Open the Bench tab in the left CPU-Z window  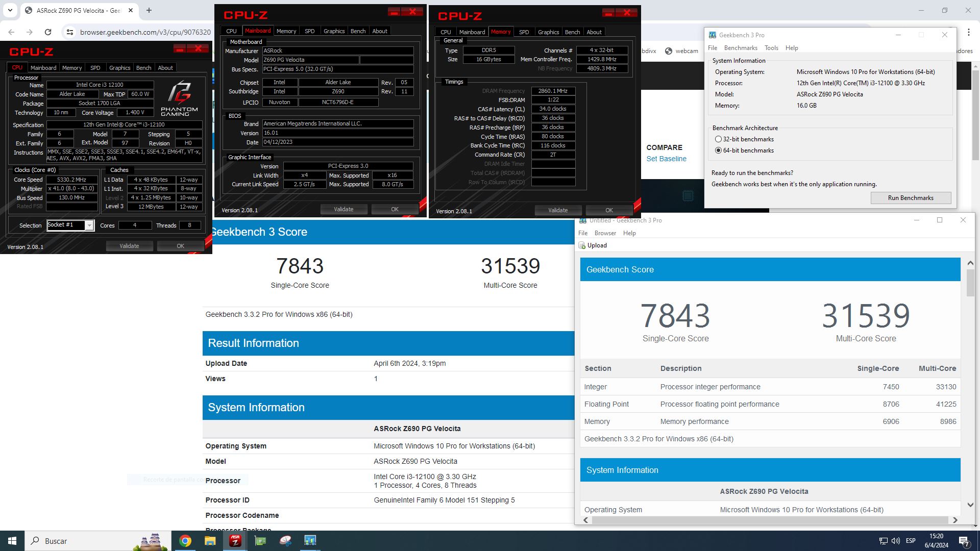coord(143,68)
